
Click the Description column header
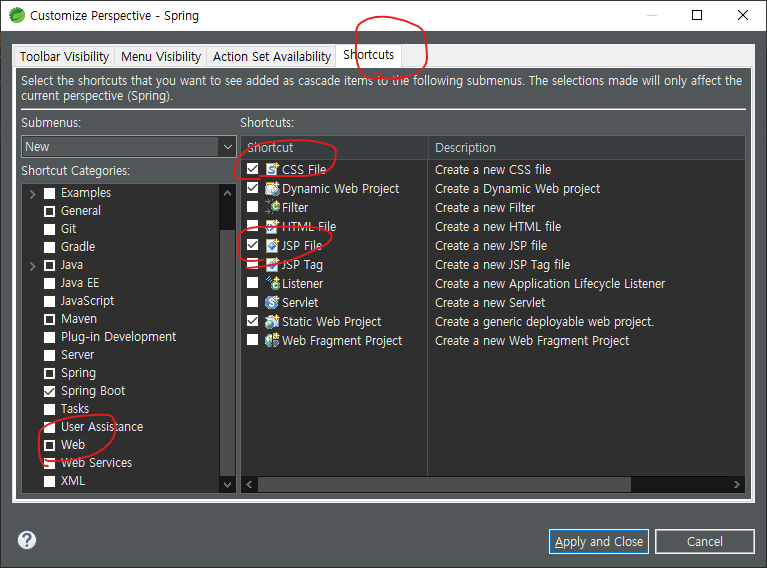(587, 148)
